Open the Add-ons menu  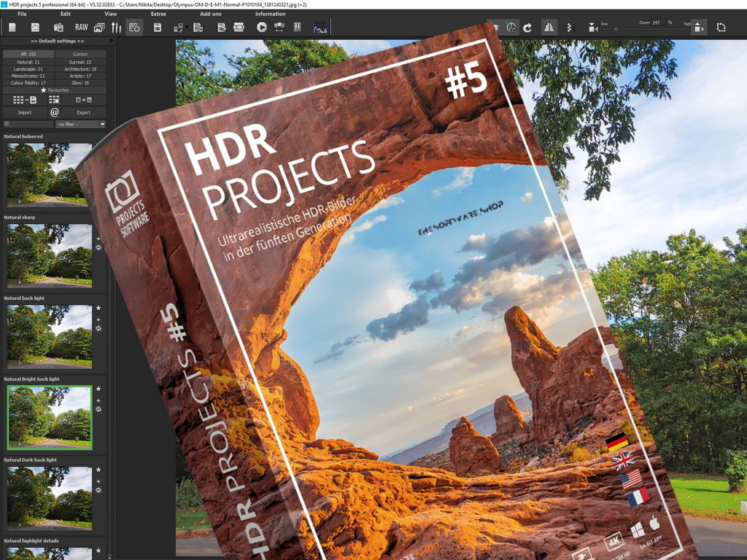[x=211, y=14]
